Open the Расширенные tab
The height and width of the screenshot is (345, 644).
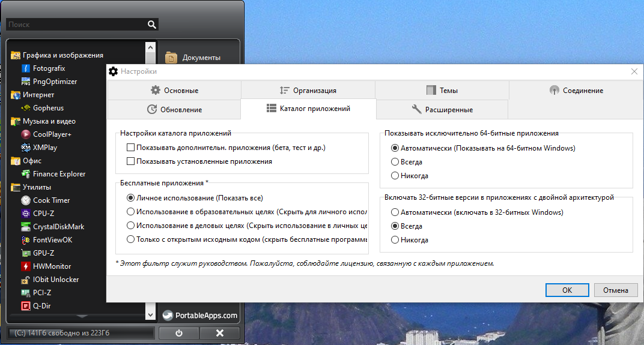tap(442, 110)
